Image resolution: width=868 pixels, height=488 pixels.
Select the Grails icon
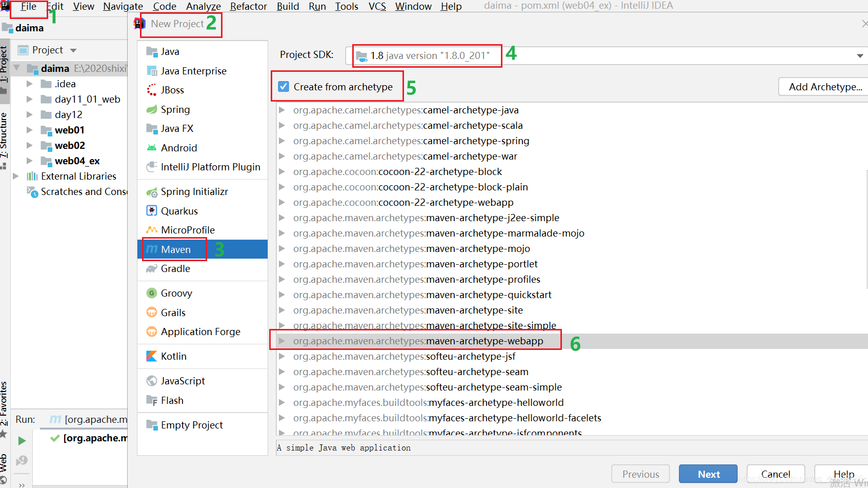[x=152, y=313]
